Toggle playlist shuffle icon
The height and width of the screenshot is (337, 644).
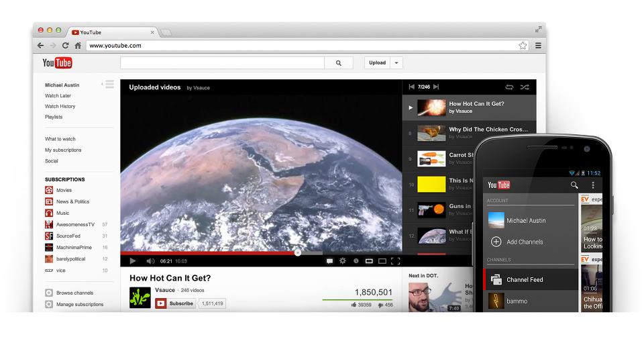pos(525,87)
